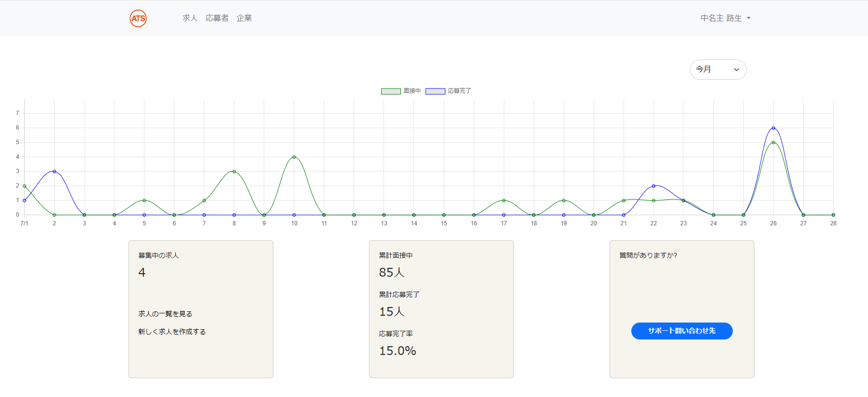
Task: Open the 求人 menu item
Action: point(190,18)
